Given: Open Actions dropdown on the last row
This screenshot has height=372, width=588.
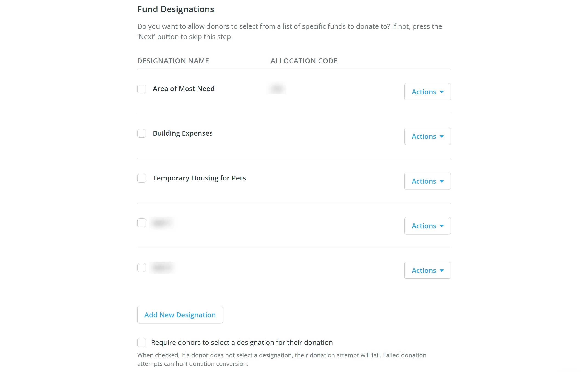Looking at the screenshot, I should [427, 270].
